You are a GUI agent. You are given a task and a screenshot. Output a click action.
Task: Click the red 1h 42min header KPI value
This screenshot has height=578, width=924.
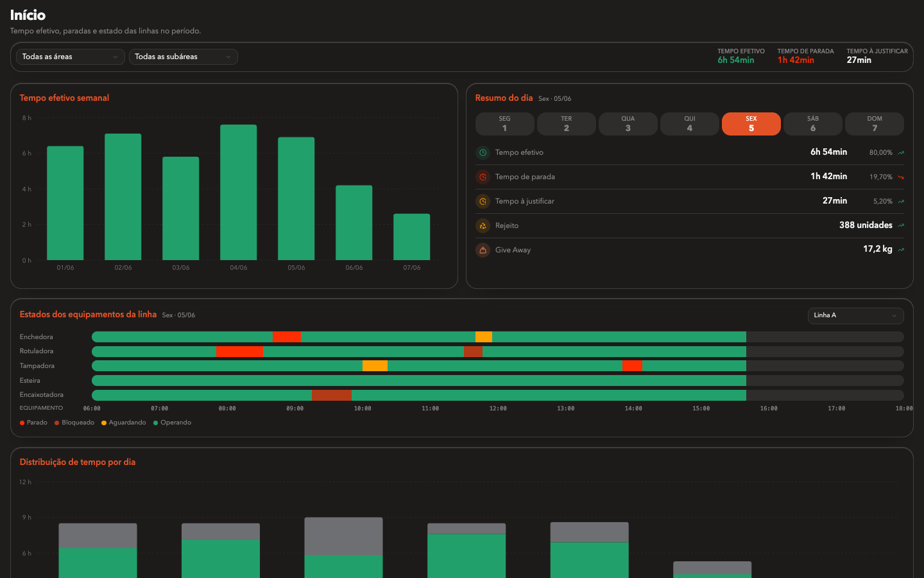(x=796, y=60)
